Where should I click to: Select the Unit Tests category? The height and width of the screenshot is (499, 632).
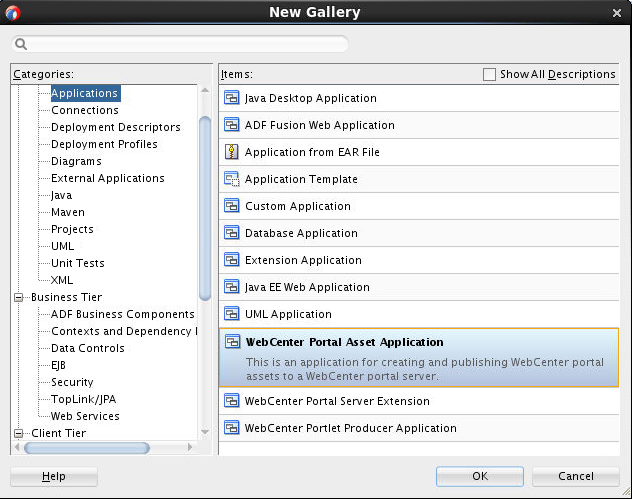coord(78,263)
